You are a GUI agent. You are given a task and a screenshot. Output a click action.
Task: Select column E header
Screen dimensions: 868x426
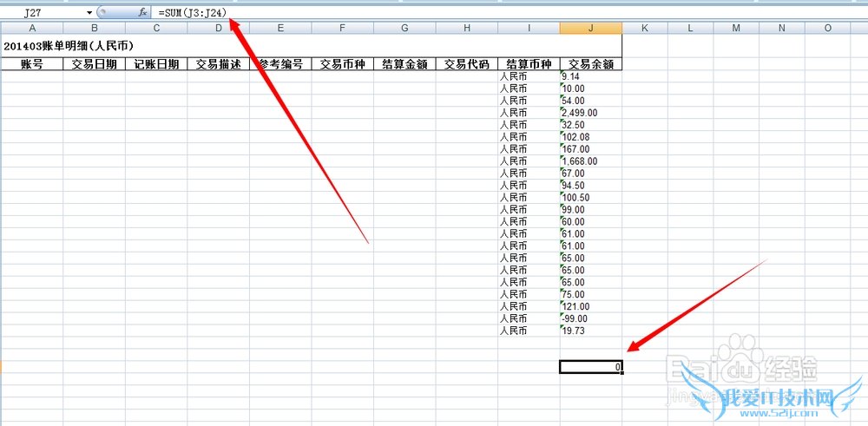click(x=280, y=29)
